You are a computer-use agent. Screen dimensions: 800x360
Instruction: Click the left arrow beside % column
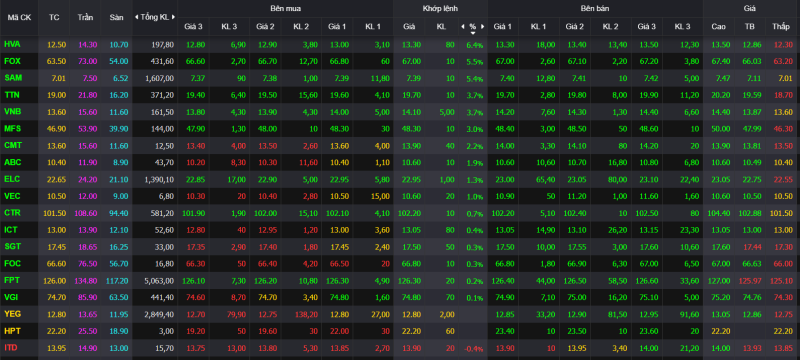coord(463,26)
